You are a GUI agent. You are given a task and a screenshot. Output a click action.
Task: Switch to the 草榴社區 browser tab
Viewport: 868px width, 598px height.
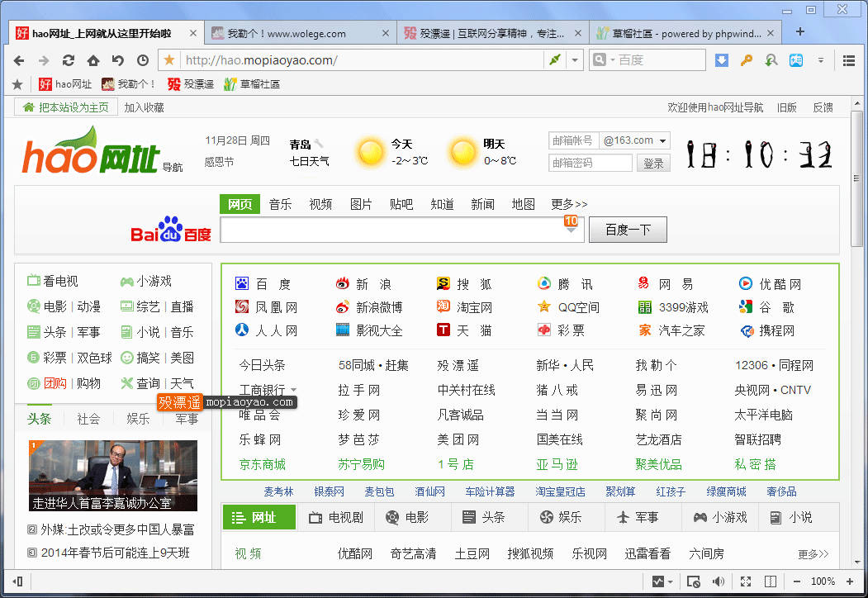pyautogui.click(x=685, y=33)
